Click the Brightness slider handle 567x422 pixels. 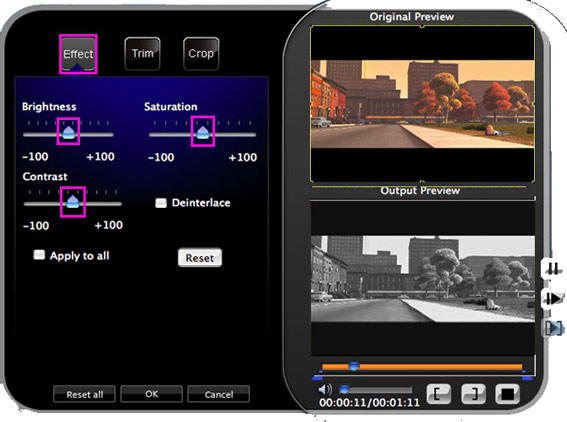point(68,132)
